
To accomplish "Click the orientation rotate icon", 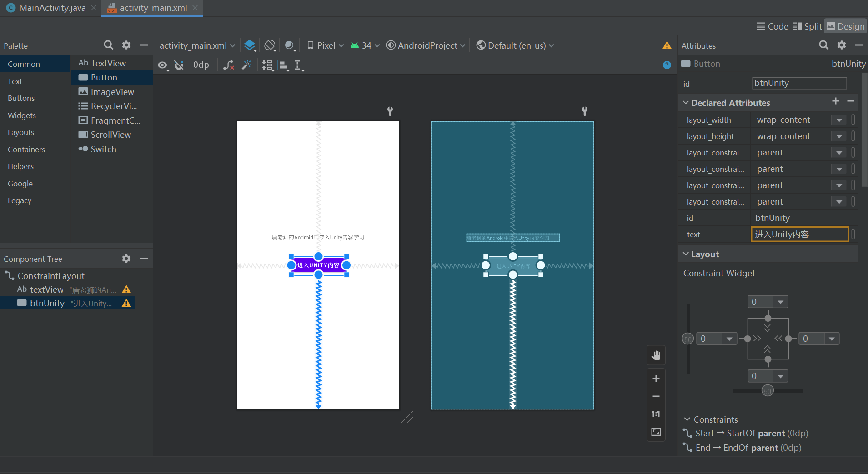I will (270, 45).
